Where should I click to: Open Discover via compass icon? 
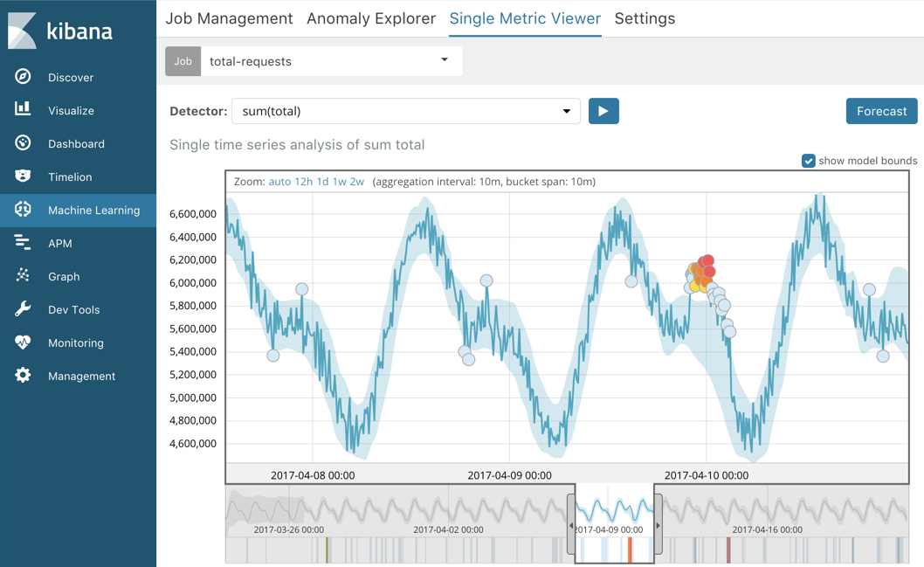pyautogui.click(x=23, y=77)
